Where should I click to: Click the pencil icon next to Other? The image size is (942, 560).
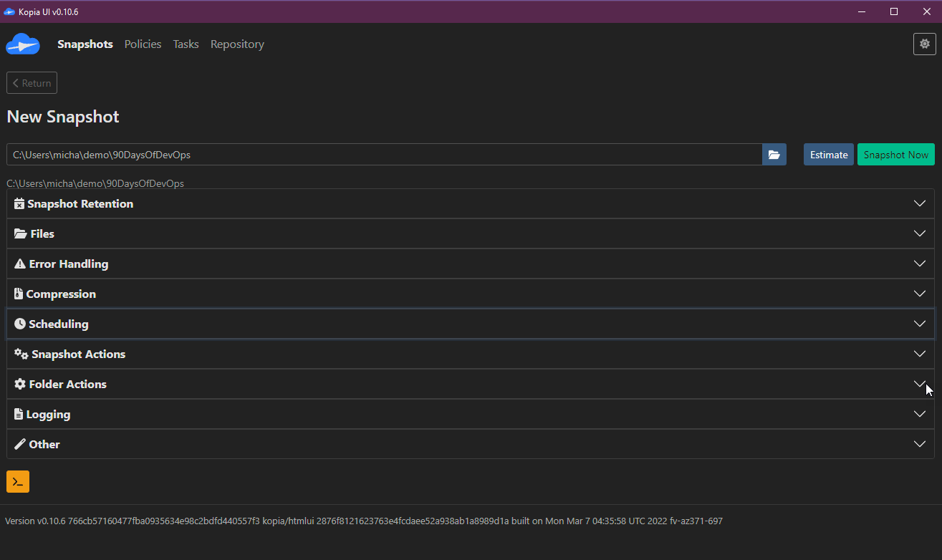point(20,445)
